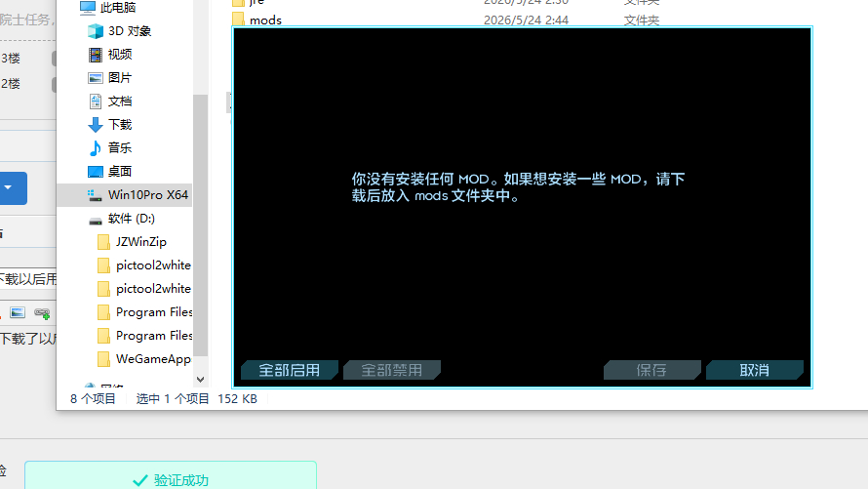Viewport: 868px width, 489px height.
Task: Open the 文档 documents icon
Action: pos(96,102)
